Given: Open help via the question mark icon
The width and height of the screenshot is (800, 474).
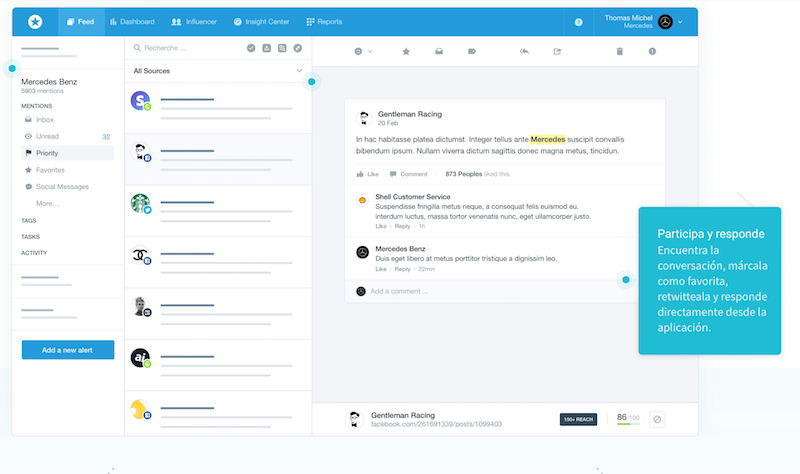Looking at the screenshot, I should coord(578,22).
